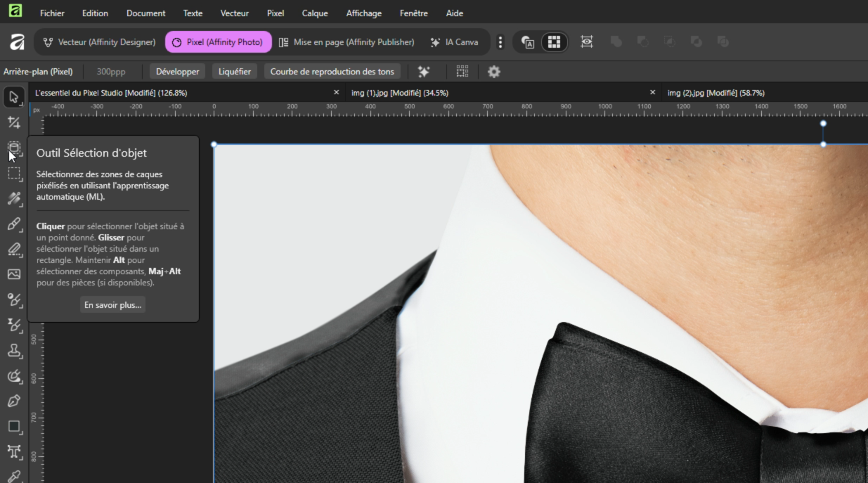Select the Paint Brush tool
Viewport: 868px width, 483px height.
[x=14, y=224]
